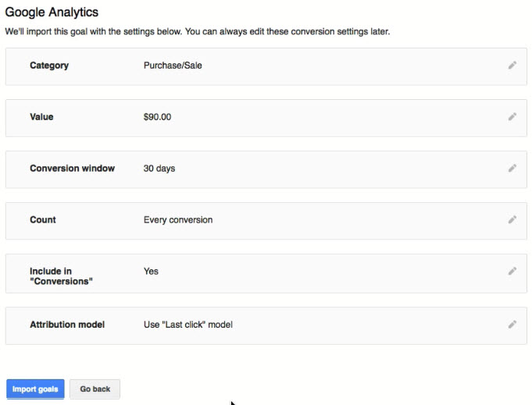Edit the Value setting with pencil icon
Screen dimensions: 532x405
(512, 117)
